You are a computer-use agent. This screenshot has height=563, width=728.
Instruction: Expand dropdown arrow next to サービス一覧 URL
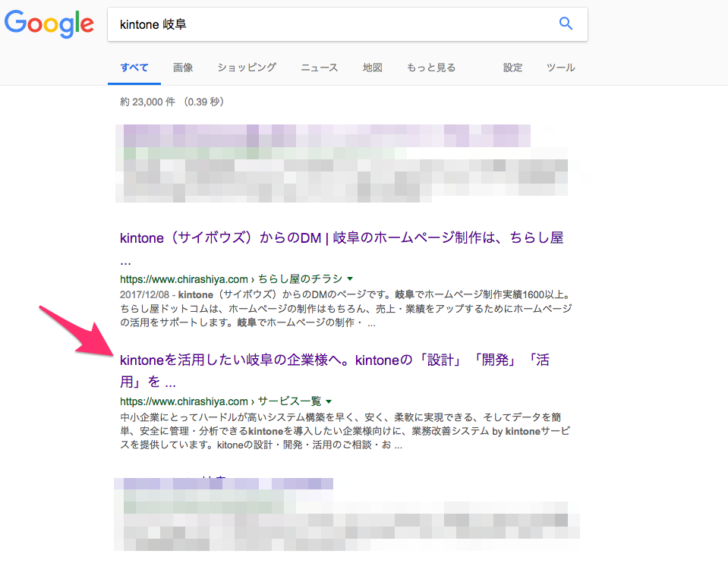tap(329, 401)
